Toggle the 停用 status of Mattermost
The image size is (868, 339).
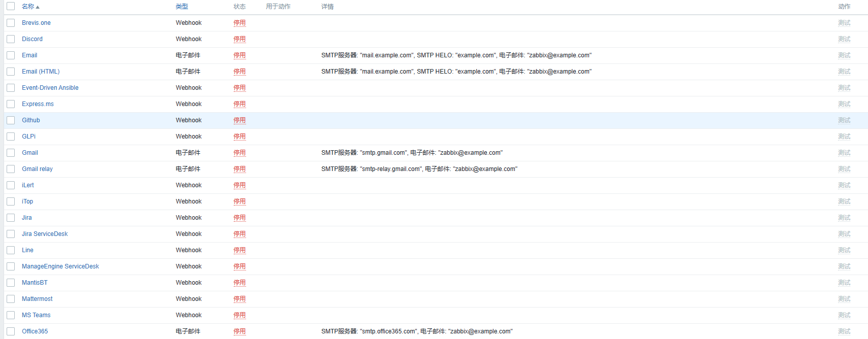[239, 299]
